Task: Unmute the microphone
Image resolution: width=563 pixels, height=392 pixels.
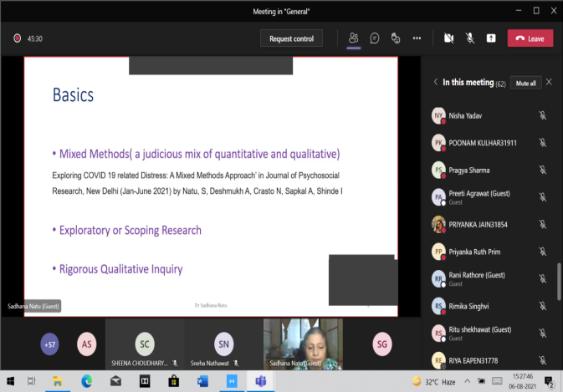Action: pos(469,38)
